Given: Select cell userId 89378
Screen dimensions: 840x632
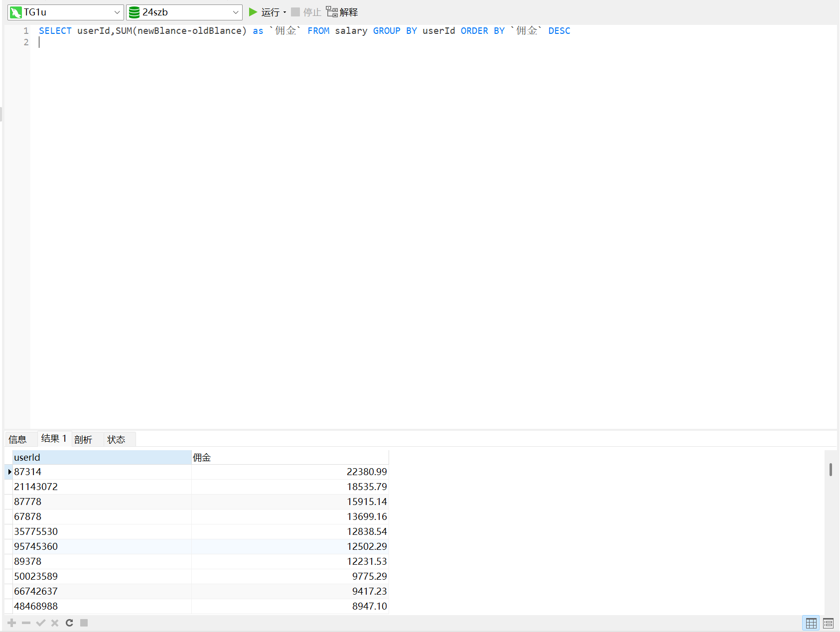Looking at the screenshot, I should [102, 561].
